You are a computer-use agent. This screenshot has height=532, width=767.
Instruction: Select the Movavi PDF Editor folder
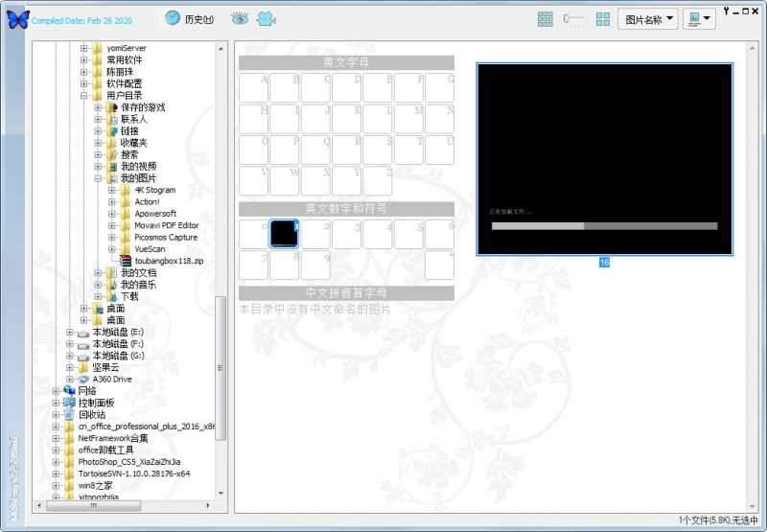coord(166,225)
